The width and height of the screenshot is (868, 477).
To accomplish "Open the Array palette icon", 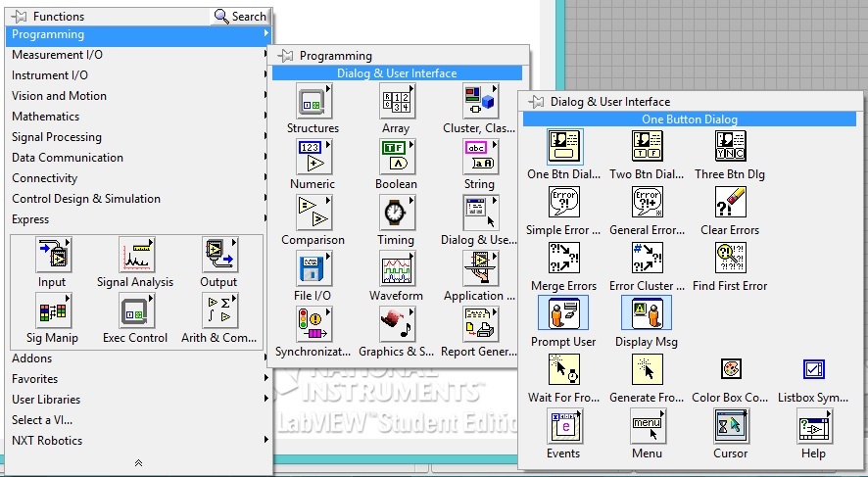I will coord(397,101).
